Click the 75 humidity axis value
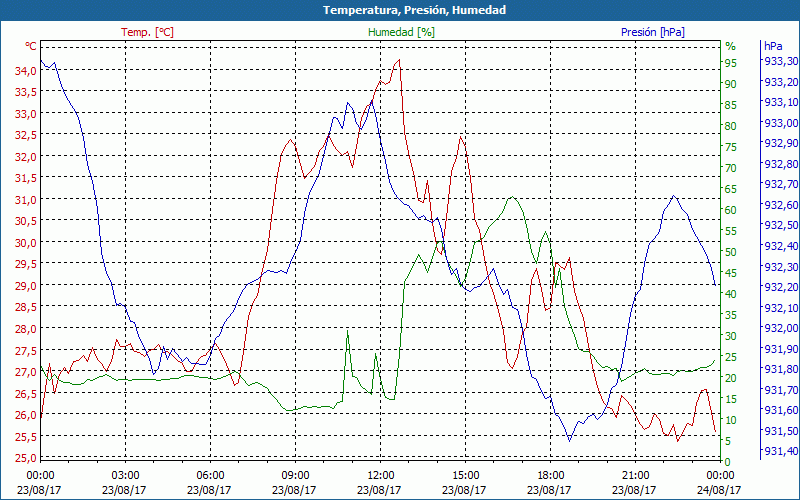The width and height of the screenshot is (800, 500). [731, 147]
